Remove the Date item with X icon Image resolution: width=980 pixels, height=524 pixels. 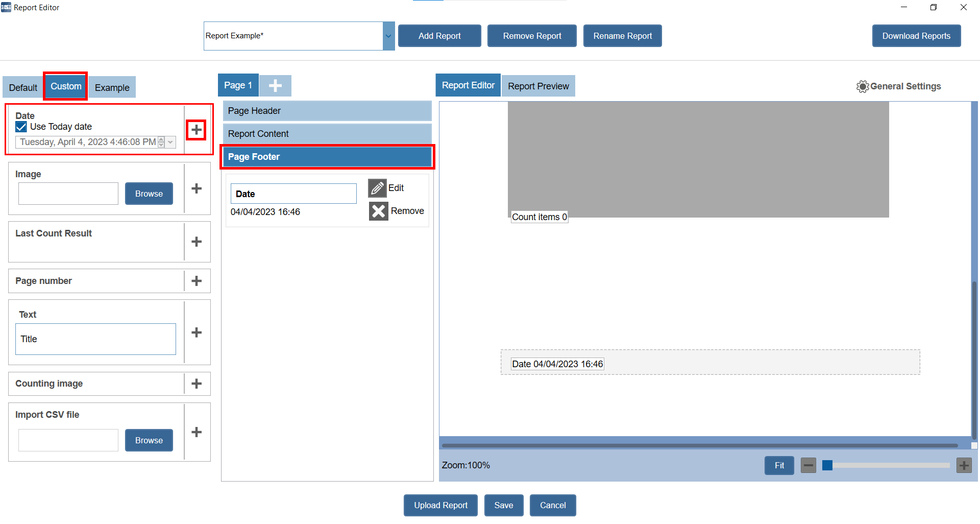pyautogui.click(x=378, y=211)
